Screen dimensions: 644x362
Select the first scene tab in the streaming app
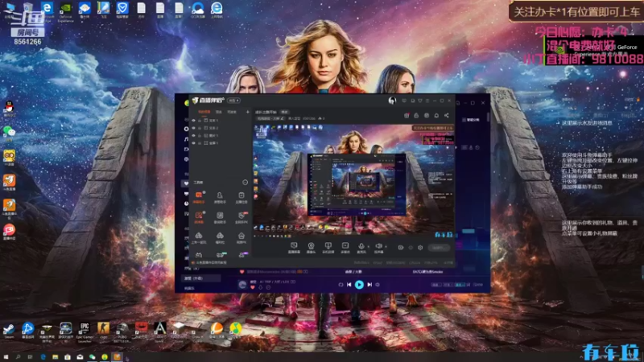tap(204, 112)
